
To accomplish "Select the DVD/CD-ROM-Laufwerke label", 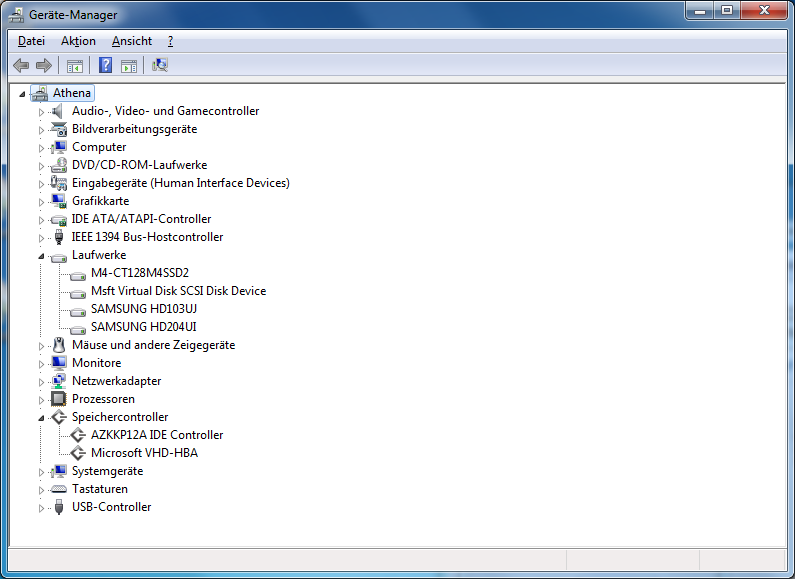I will coord(139,165).
